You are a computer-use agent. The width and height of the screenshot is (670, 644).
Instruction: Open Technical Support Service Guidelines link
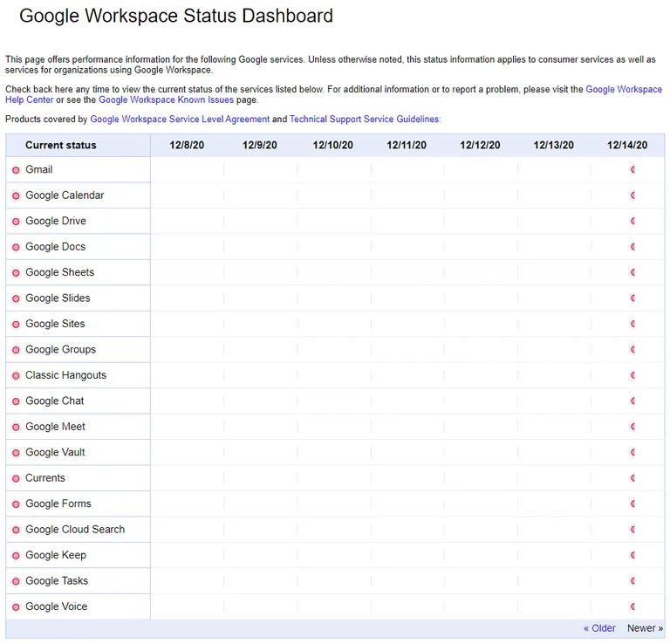click(364, 120)
